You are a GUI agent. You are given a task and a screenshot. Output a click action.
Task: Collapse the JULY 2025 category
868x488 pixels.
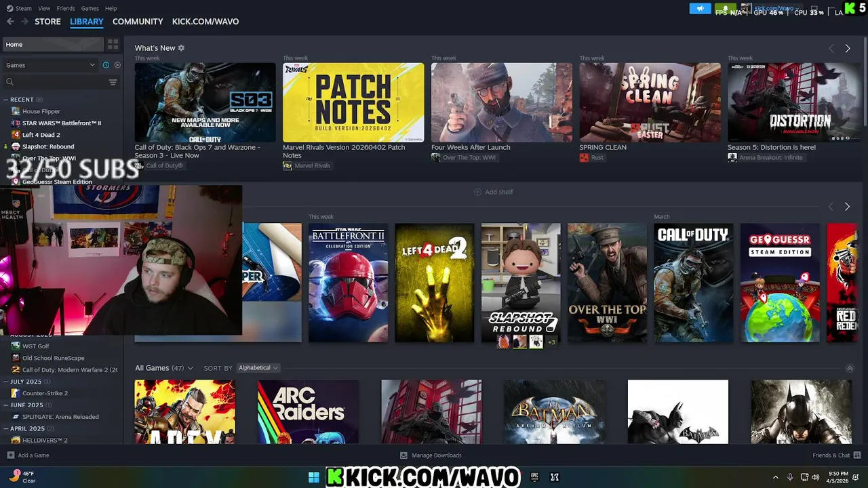click(26, 382)
